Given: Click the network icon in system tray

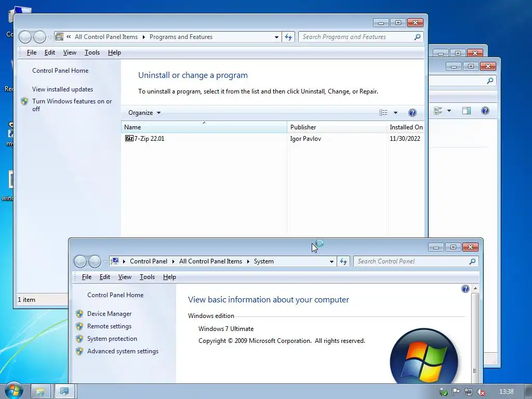Looking at the screenshot, I should tap(468, 392).
